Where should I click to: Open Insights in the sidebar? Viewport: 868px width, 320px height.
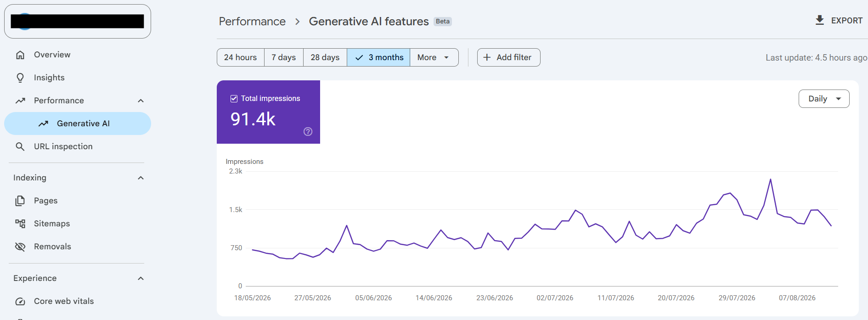click(x=78, y=78)
